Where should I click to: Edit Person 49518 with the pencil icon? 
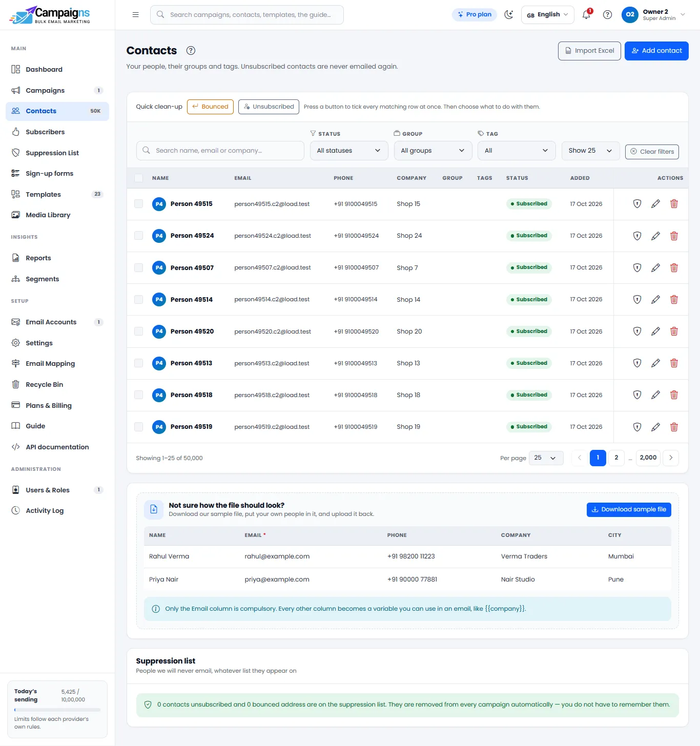pyautogui.click(x=655, y=395)
